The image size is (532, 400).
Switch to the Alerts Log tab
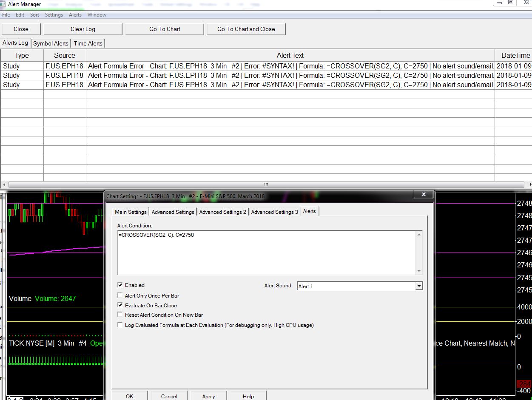15,43
